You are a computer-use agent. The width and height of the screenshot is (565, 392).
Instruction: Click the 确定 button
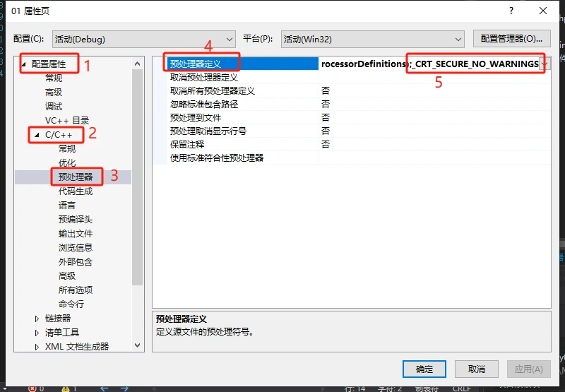click(424, 369)
